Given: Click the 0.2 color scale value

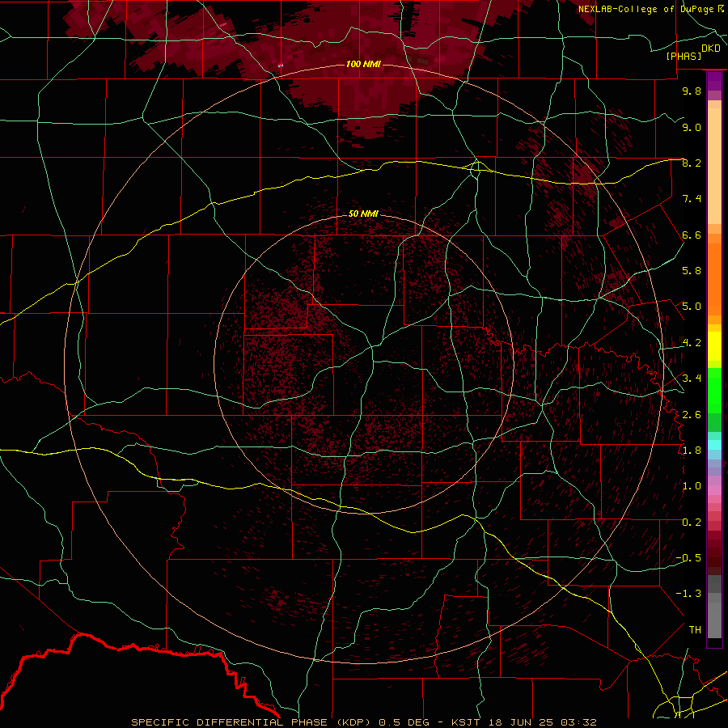Looking at the screenshot, I should (x=692, y=523).
